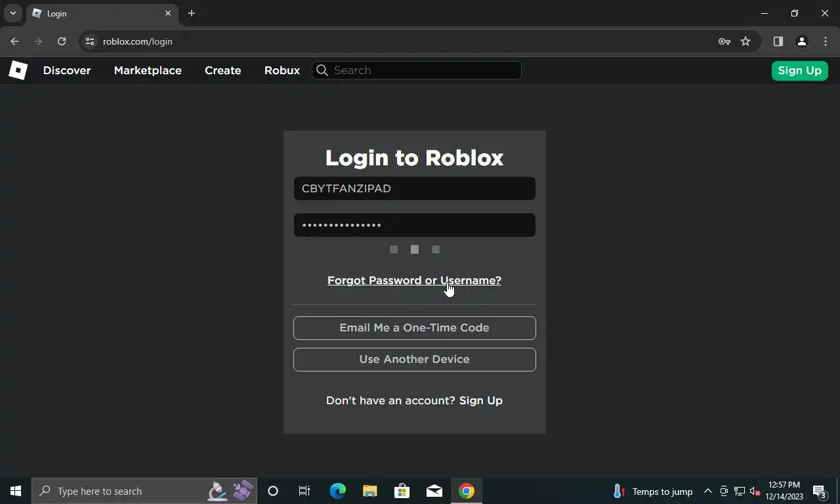Screen dimensions: 840x504
Task: Open Task View on the taskbar
Action: pyautogui.click(x=304, y=491)
